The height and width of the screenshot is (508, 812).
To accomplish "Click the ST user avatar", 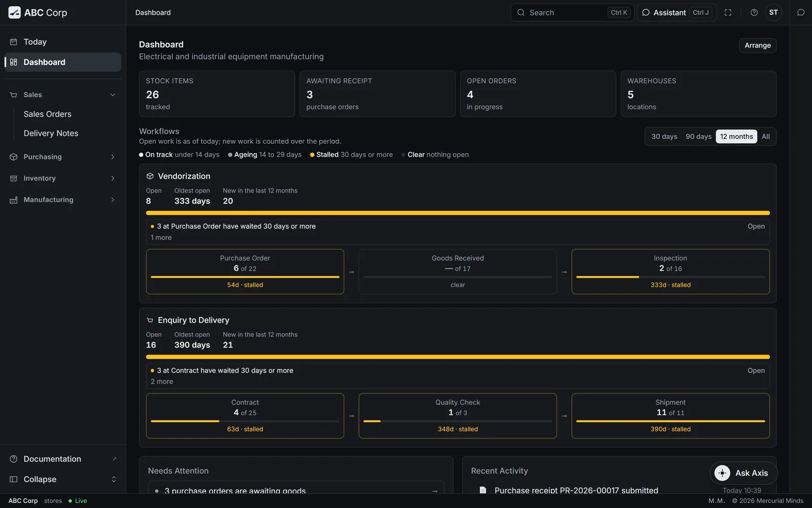I will 773,13.
